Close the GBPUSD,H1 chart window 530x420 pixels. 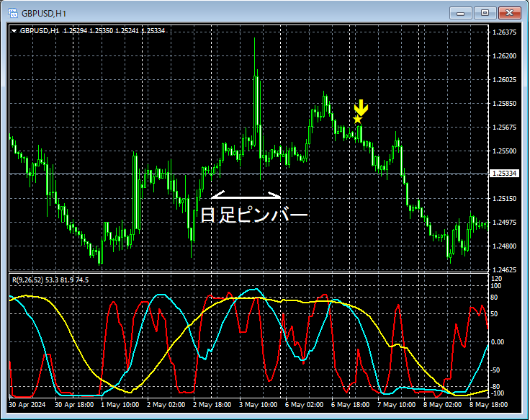click(x=509, y=13)
